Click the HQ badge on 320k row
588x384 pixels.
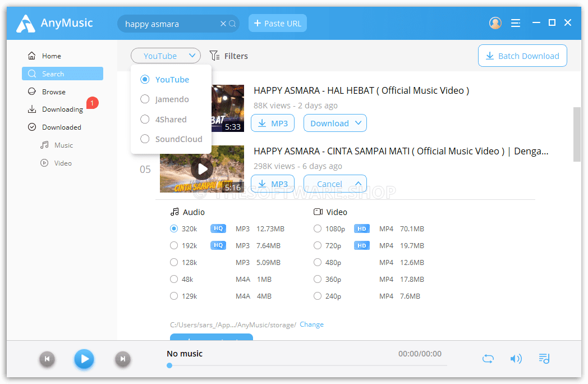pos(218,228)
